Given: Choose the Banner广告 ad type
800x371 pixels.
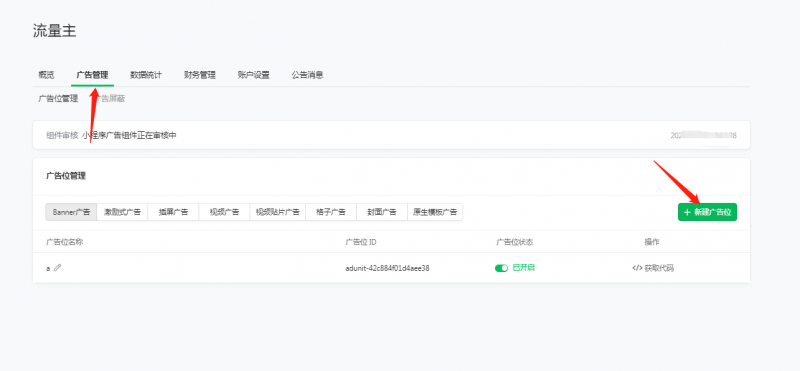Looking at the screenshot, I should click(71, 212).
